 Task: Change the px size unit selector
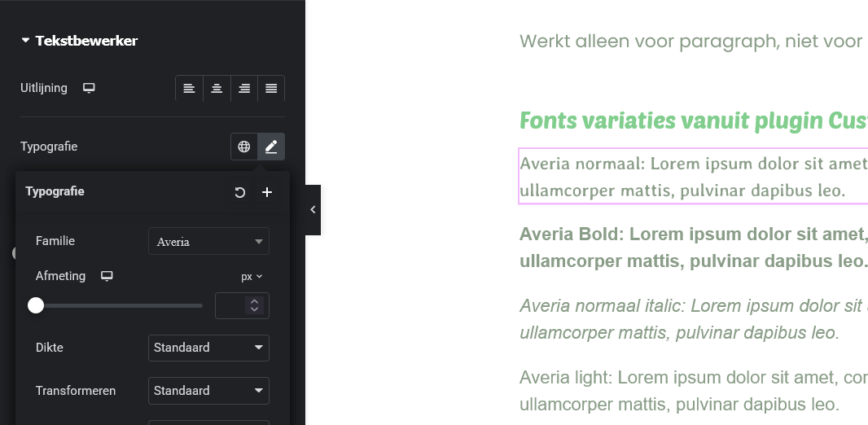[x=252, y=277]
